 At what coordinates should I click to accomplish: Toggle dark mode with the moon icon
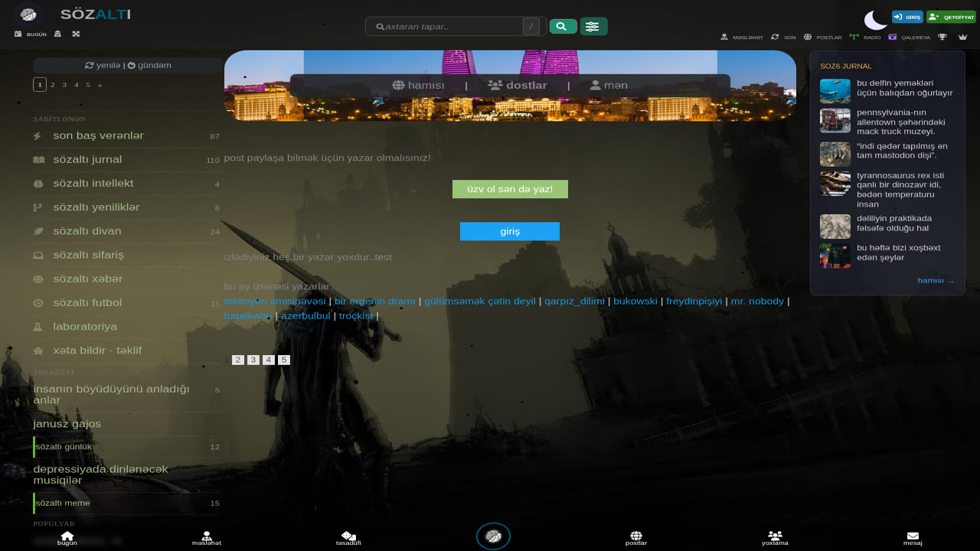875,20
